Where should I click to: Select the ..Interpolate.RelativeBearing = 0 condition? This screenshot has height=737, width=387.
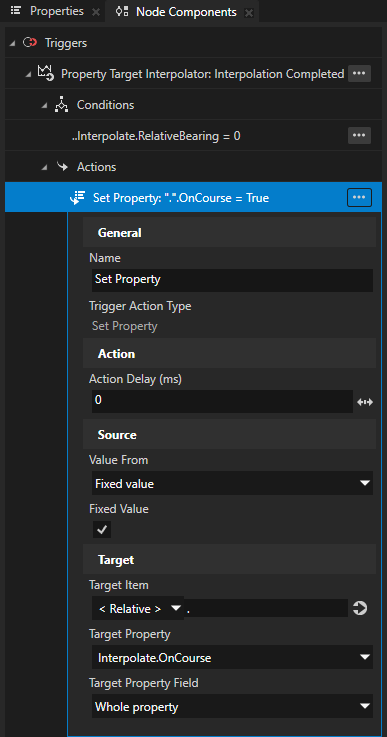coord(193,136)
